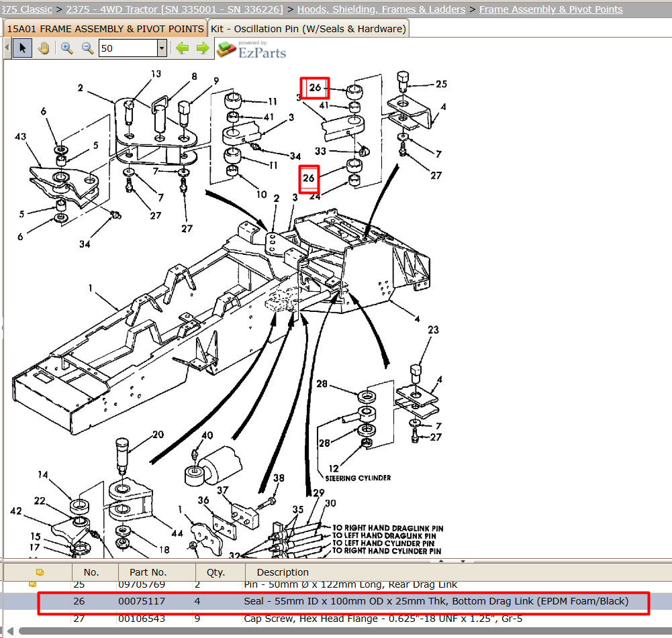Select part number 00075117 in row 26
The image size is (672, 638).
[142, 601]
